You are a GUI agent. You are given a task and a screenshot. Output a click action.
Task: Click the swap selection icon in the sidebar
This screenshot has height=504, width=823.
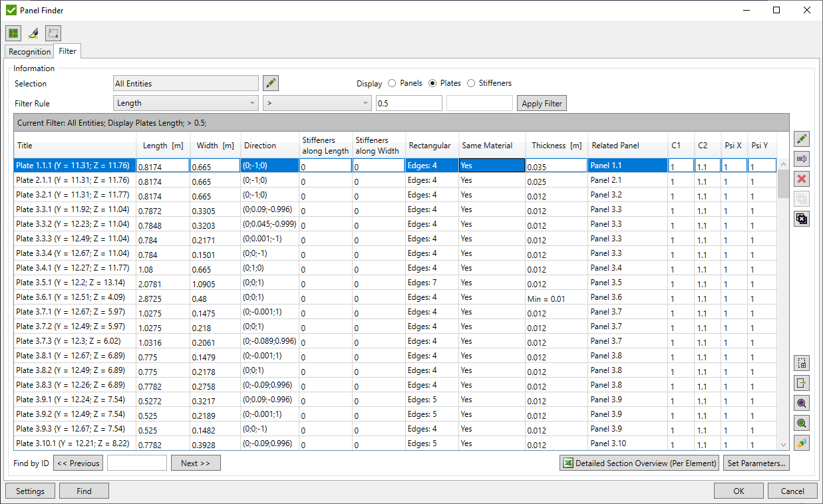(802, 218)
